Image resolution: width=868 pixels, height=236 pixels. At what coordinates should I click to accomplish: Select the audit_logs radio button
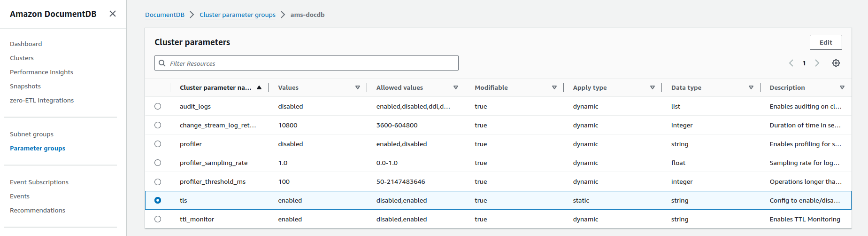pos(158,106)
